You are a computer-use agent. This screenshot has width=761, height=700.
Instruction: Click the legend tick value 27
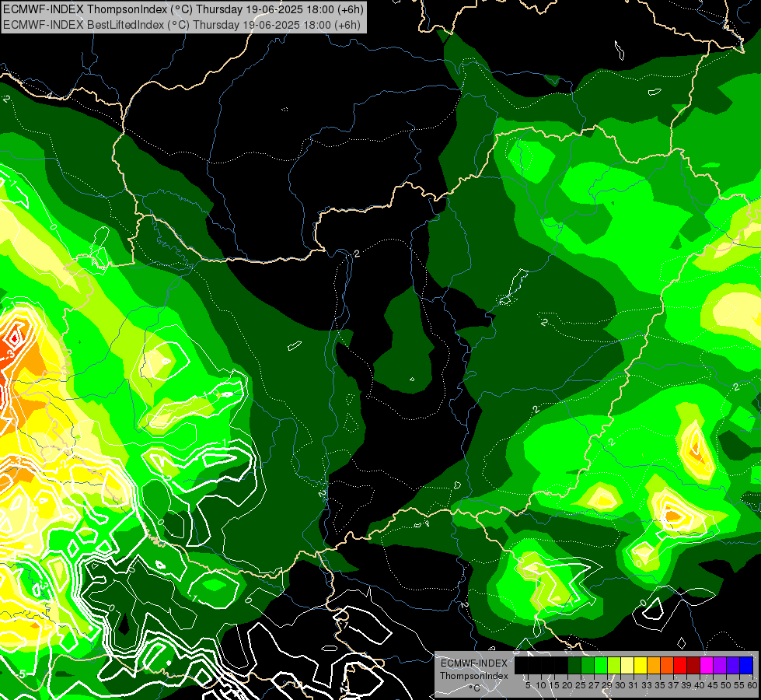pyautogui.click(x=594, y=685)
